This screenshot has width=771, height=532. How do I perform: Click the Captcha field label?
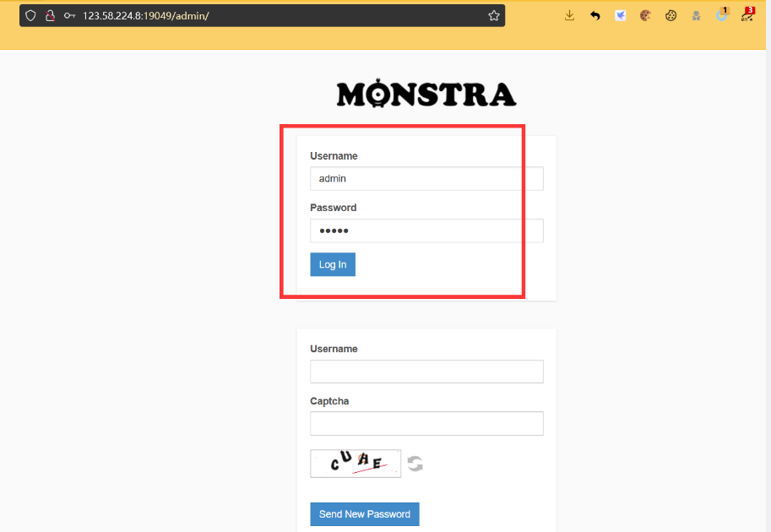pyautogui.click(x=329, y=401)
